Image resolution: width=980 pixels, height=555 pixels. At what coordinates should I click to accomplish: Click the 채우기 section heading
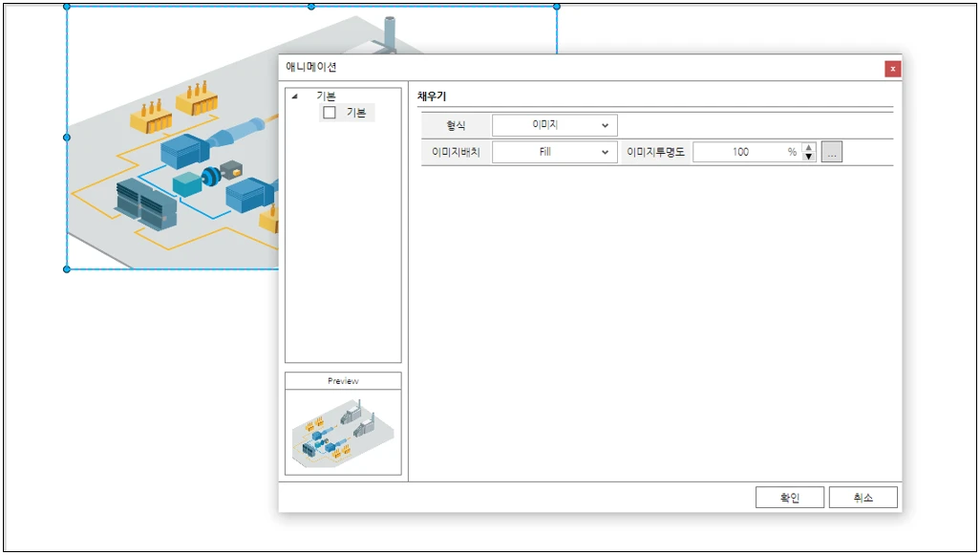pyautogui.click(x=432, y=96)
